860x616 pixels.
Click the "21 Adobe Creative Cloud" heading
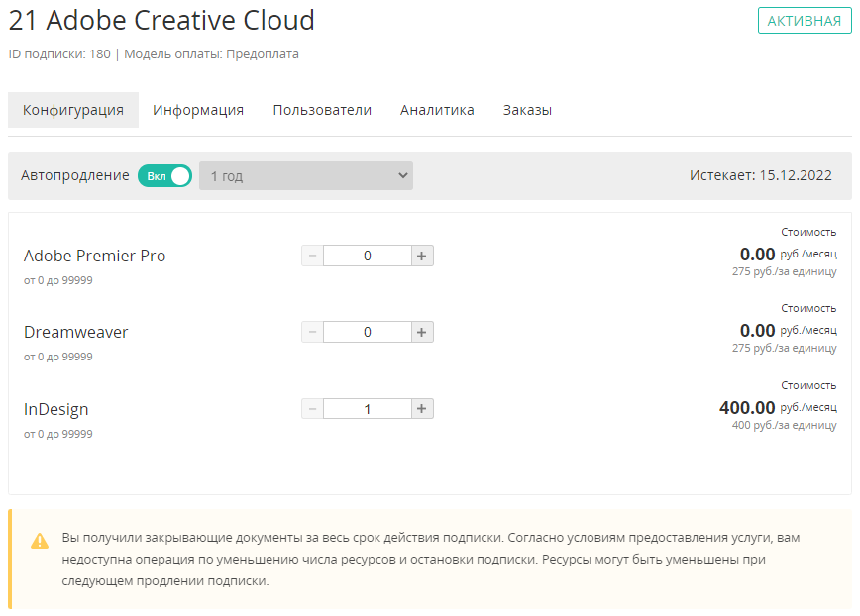(x=161, y=20)
